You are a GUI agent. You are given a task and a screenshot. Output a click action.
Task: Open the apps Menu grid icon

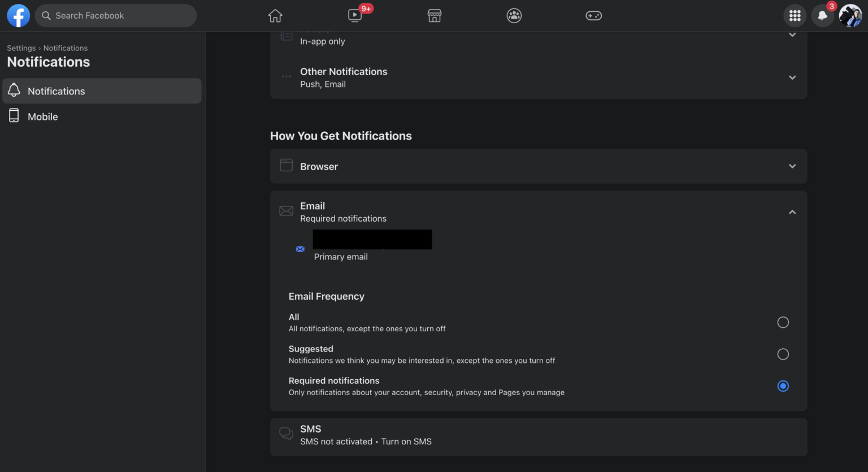point(795,15)
